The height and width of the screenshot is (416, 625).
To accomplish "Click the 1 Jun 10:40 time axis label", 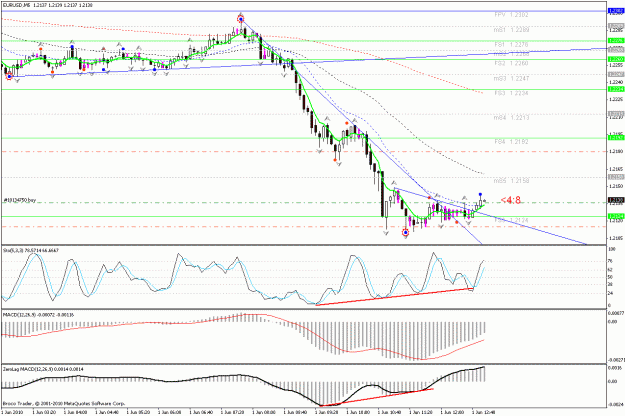I will pyautogui.click(x=387, y=412).
